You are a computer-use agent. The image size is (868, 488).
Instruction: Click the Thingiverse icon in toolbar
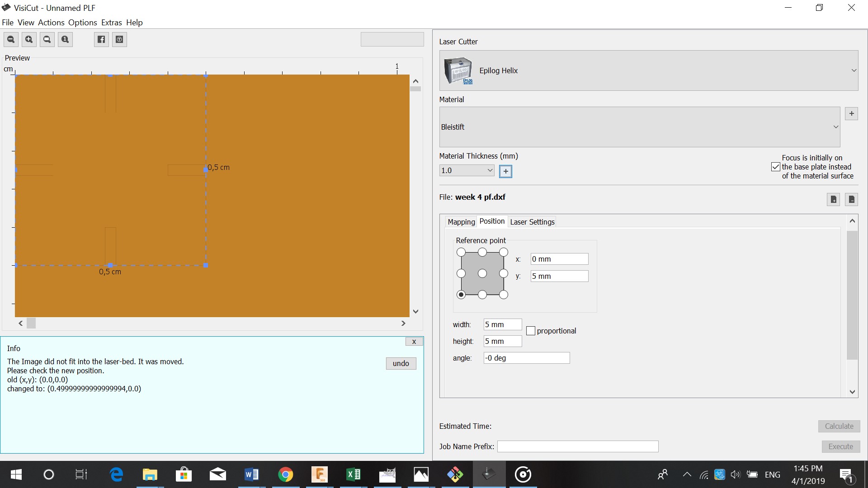tap(119, 40)
